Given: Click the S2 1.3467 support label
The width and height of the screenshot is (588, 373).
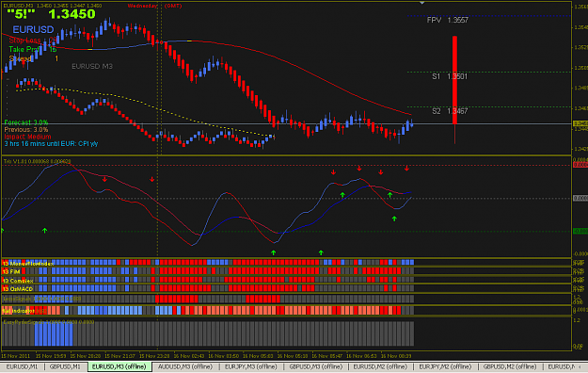Looking at the screenshot, I should (x=450, y=111).
